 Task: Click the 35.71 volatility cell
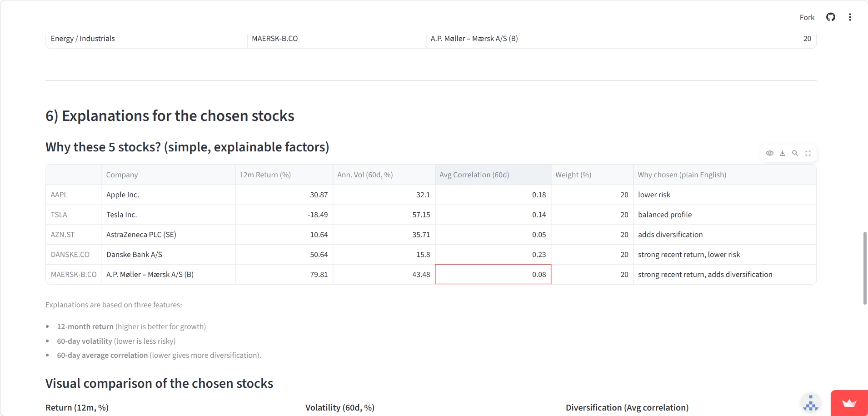(x=384, y=235)
